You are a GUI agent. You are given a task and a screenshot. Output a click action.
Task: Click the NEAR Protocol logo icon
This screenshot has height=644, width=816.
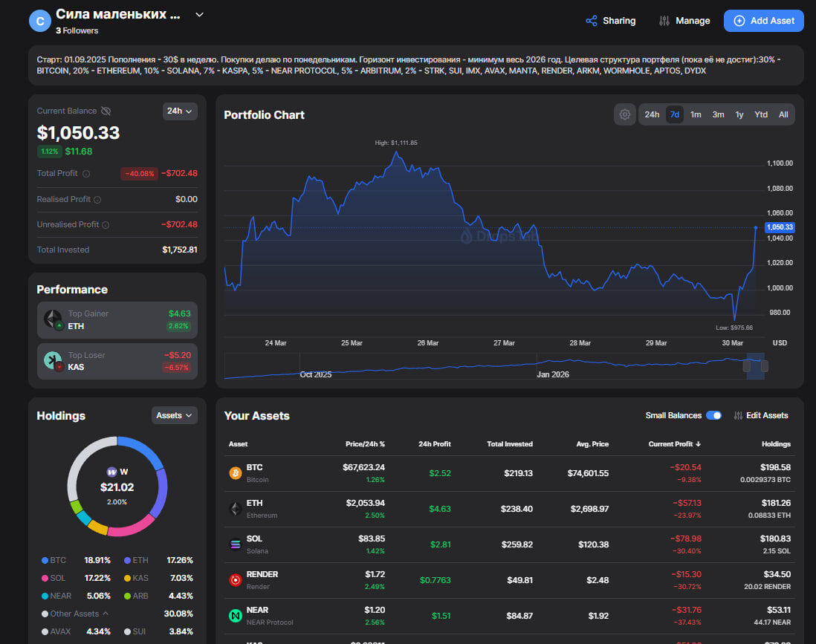[236, 615]
